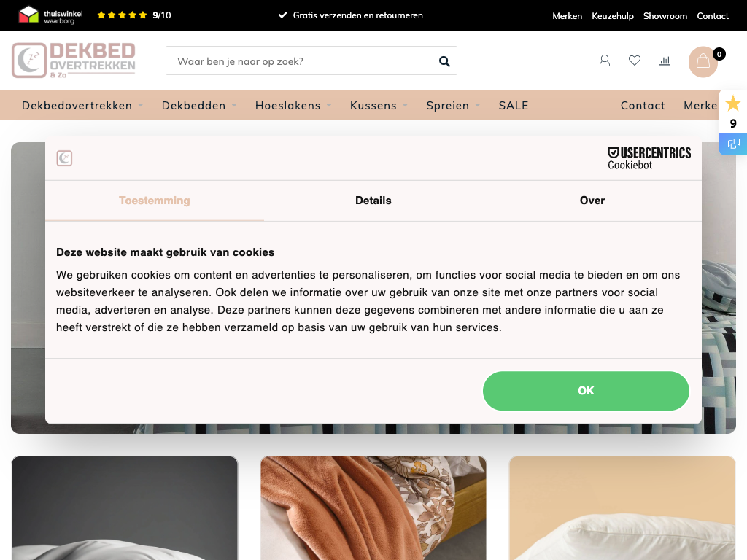Click the Thuiswinkel Waarborg badge
The height and width of the screenshot is (560, 747).
coord(50,15)
